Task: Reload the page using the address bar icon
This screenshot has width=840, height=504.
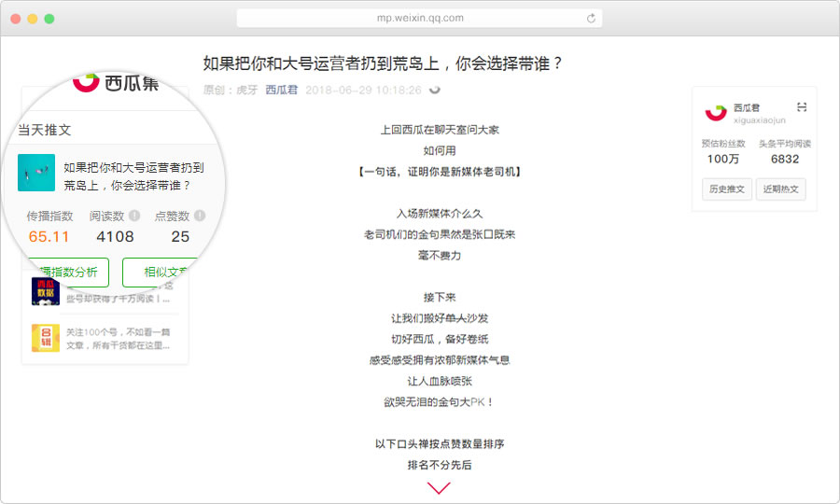Action: click(591, 19)
